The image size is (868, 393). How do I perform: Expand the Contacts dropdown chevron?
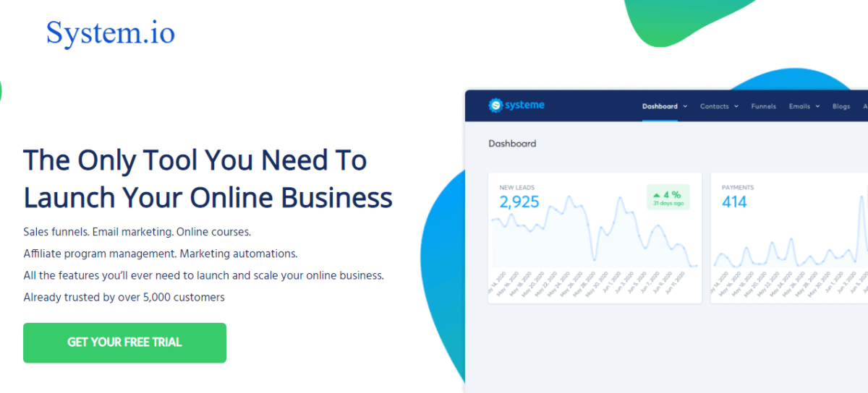click(736, 106)
